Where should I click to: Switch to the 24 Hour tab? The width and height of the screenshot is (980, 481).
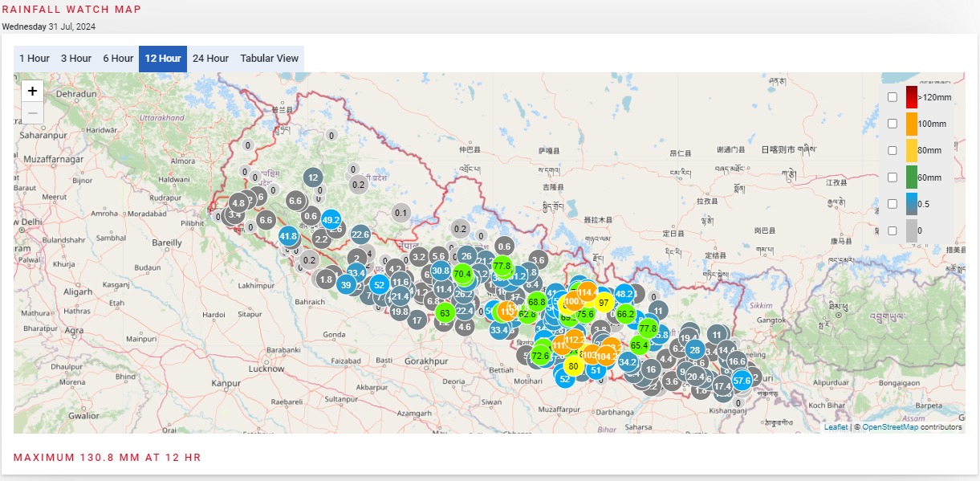click(x=210, y=59)
